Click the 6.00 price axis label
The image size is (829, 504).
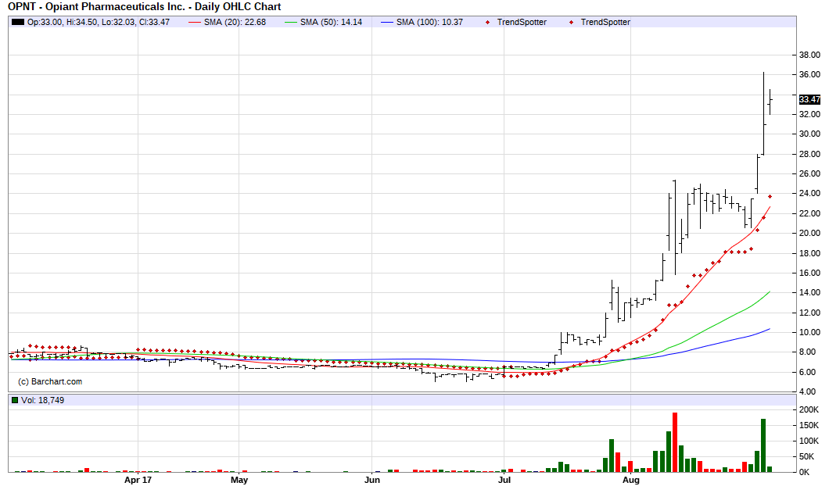point(807,372)
